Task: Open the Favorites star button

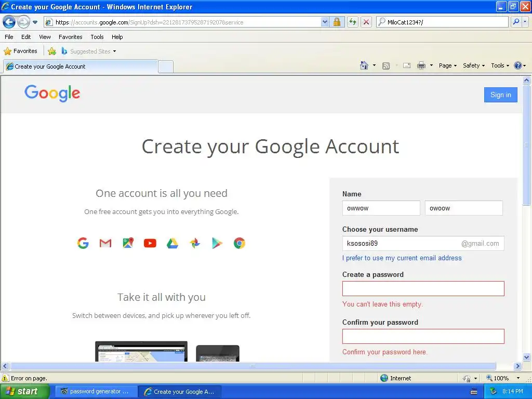Action: point(20,51)
